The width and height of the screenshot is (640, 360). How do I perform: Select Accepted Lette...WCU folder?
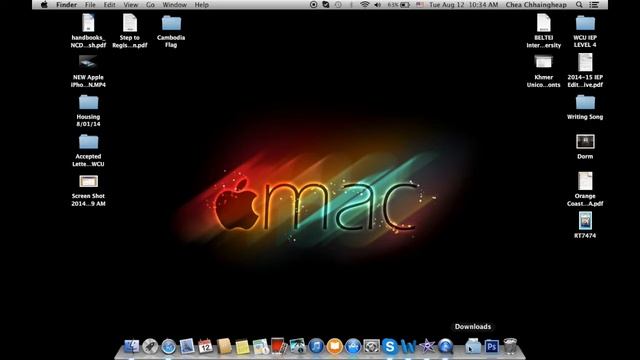point(88,151)
